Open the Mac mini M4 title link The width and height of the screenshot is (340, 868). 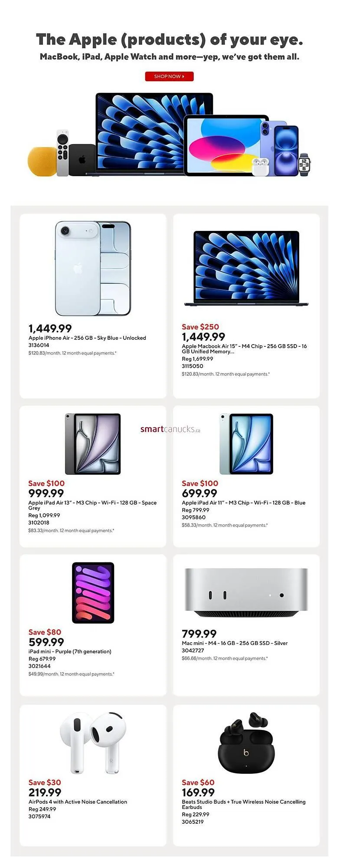coord(235,643)
